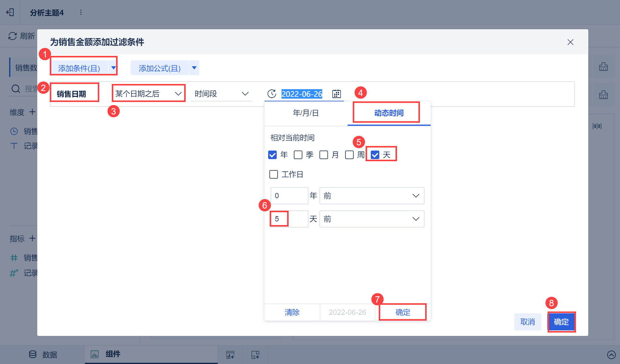This screenshot has height=364, width=620.
Task: Open the 某个日期之后 dropdown
Action: [x=148, y=93]
